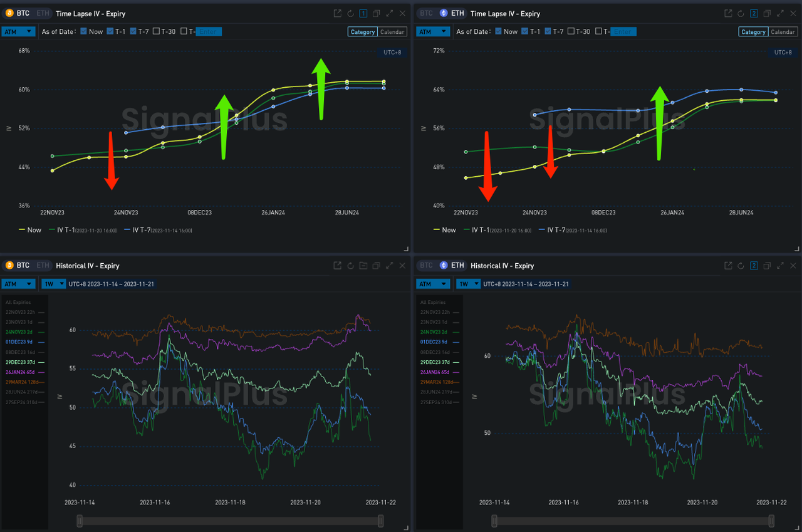
Task: Select Category view in BTC Time Lapse panel
Action: tap(363, 32)
